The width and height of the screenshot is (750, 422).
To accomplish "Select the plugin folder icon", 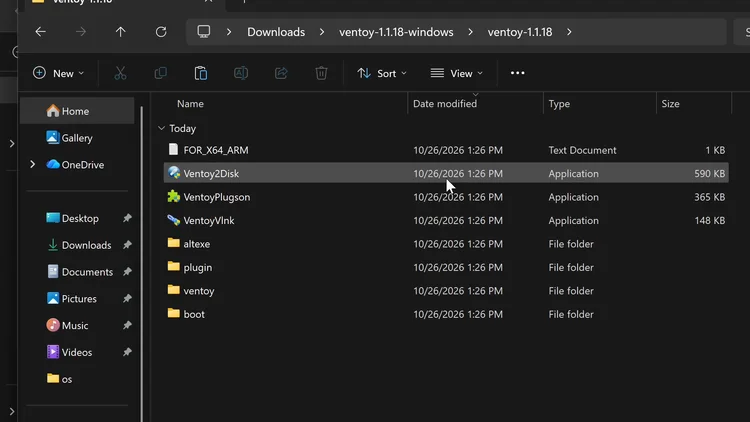I will 174,267.
